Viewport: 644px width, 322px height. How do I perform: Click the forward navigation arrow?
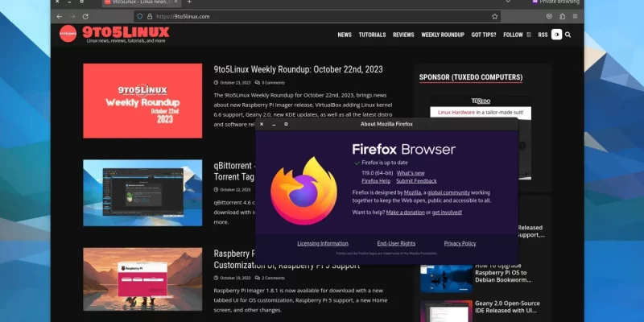[x=72, y=16]
